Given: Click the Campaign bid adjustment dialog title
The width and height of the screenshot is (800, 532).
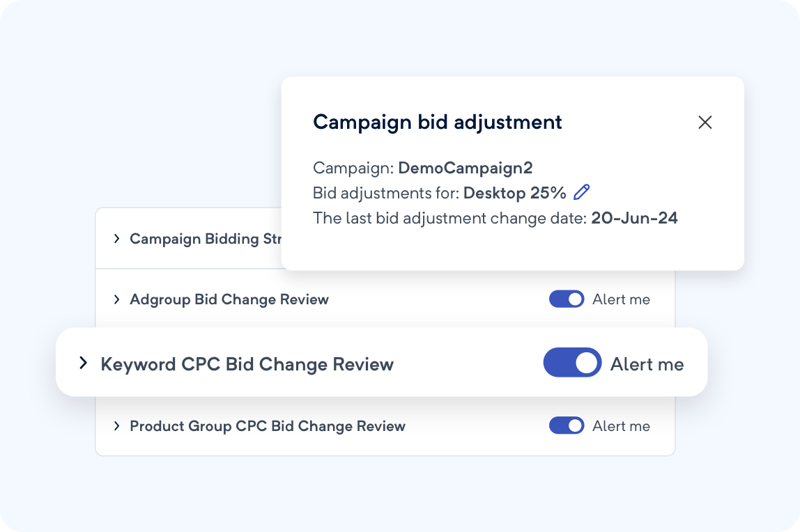Looking at the screenshot, I should tap(438, 122).
